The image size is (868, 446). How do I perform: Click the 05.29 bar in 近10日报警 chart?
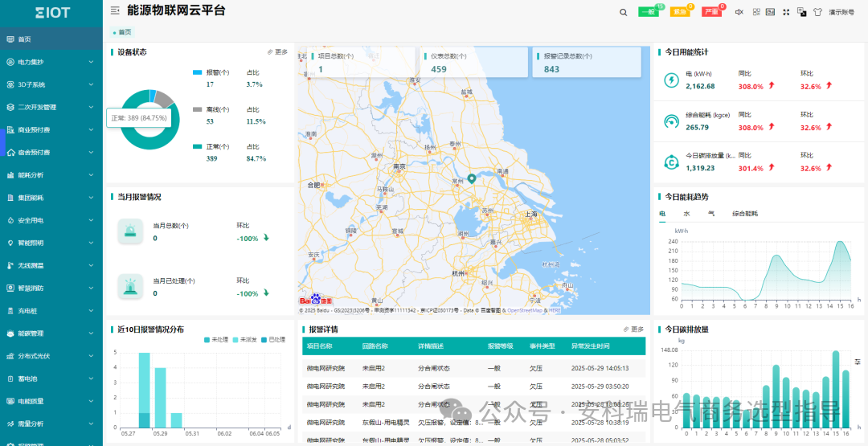tap(161, 397)
